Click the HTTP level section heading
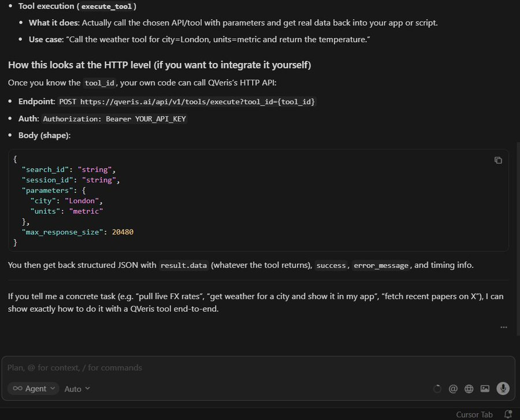 point(159,65)
